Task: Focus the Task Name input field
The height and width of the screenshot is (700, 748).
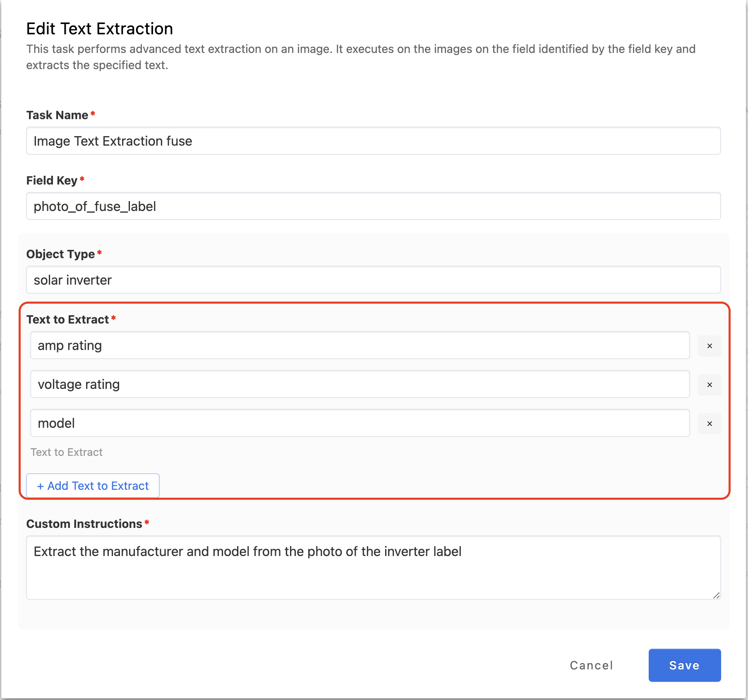Action: click(x=373, y=141)
